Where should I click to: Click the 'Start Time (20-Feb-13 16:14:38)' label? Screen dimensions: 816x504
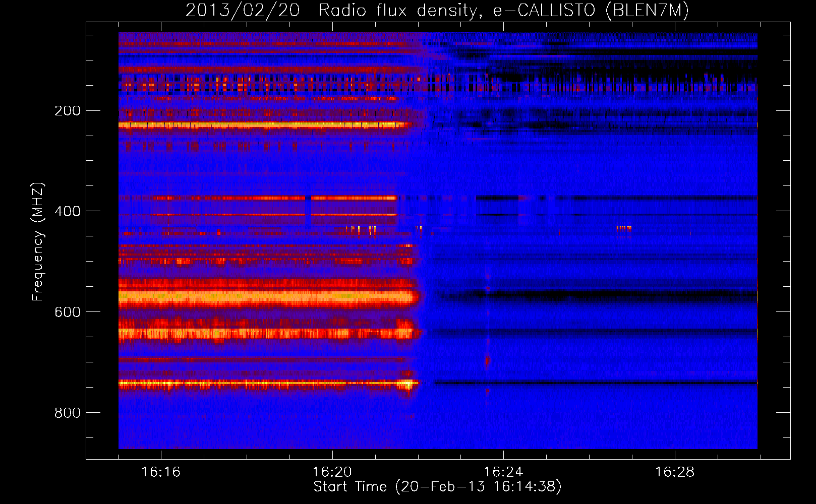pos(437,487)
